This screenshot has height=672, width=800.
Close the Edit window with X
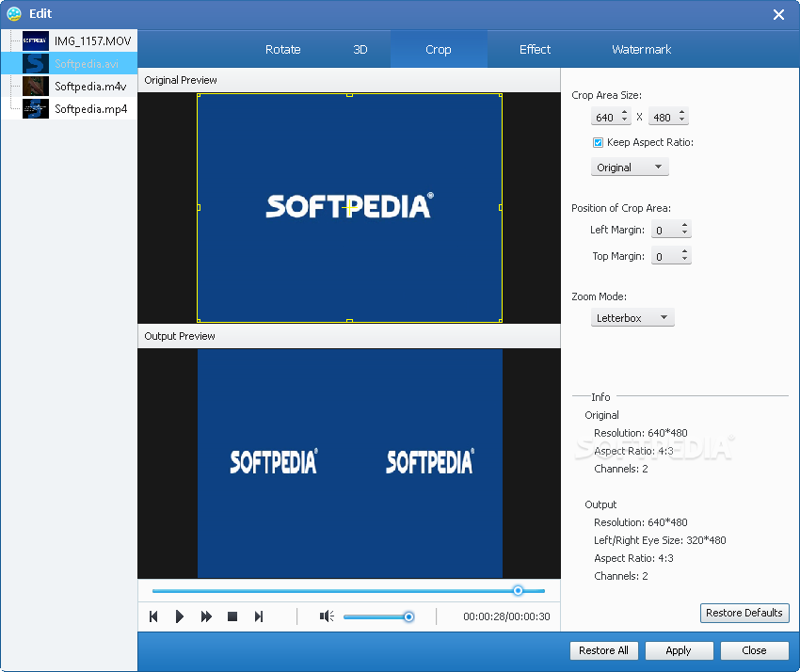[x=778, y=14]
